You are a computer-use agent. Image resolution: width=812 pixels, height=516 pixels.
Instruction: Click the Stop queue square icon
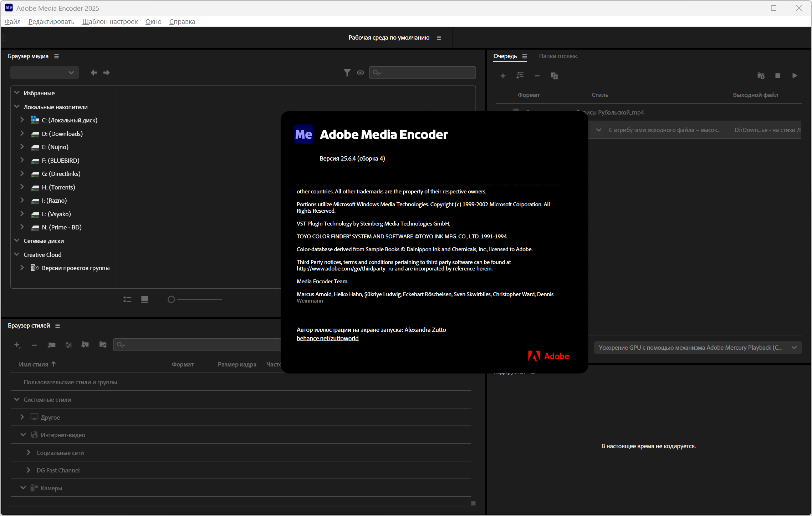click(778, 76)
